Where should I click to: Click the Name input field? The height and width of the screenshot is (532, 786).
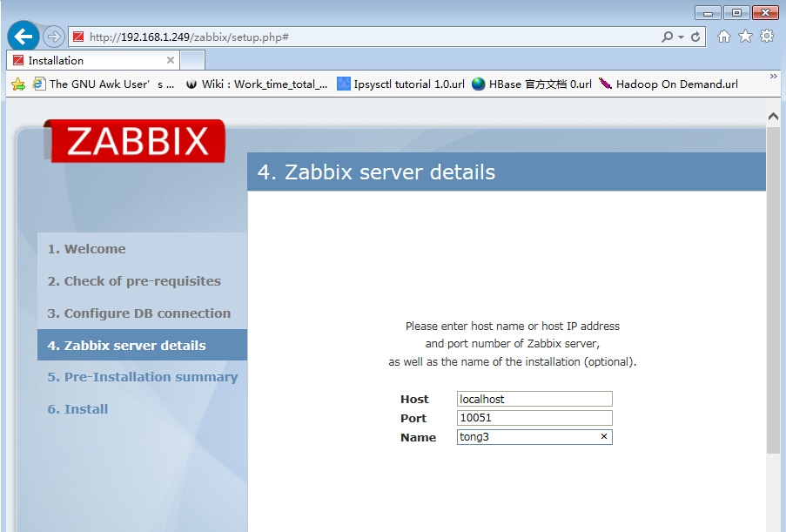(534, 437)
